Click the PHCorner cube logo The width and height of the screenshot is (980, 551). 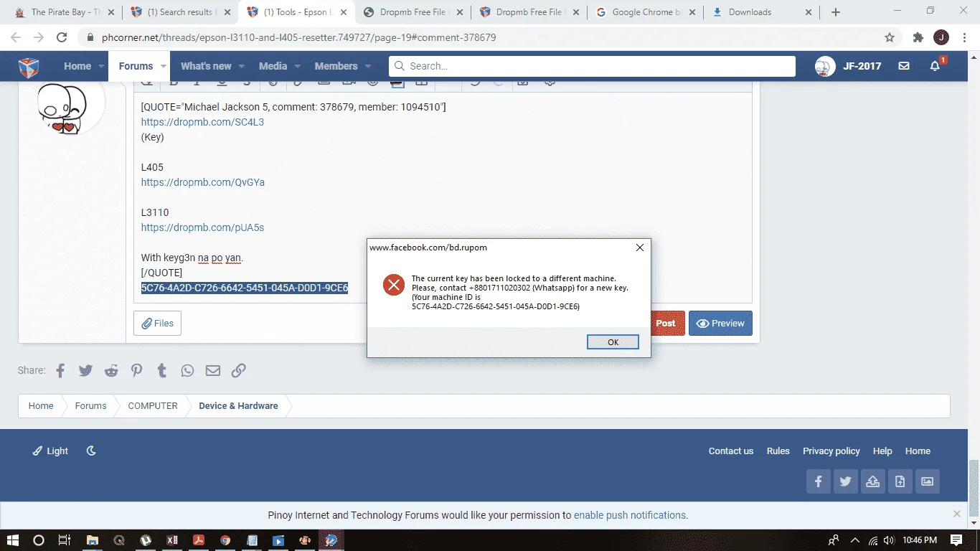click(x=29, y=67)
